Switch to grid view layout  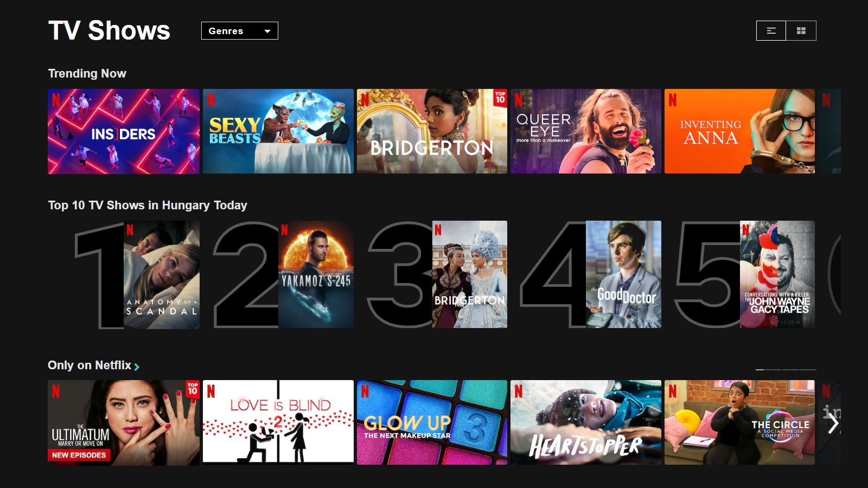pyautogui.click(x=801, y=31)
